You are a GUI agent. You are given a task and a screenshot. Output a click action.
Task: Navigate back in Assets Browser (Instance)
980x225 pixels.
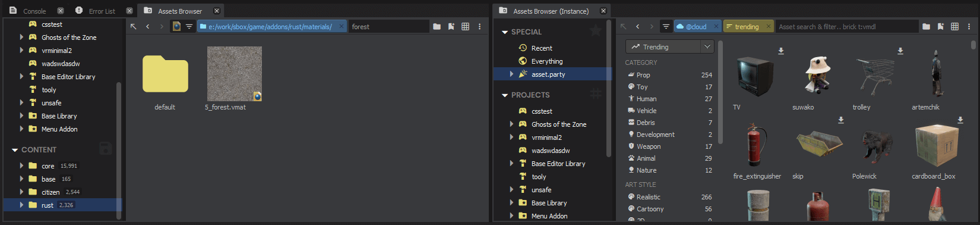[x=638, y=26]
